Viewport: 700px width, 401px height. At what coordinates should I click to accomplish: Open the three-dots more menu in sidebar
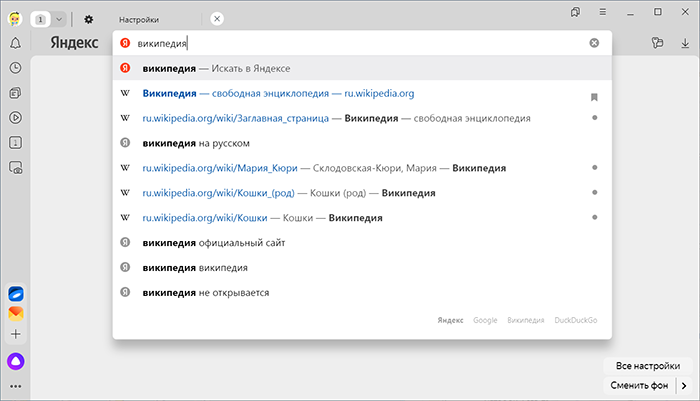(x=16, y=386)
